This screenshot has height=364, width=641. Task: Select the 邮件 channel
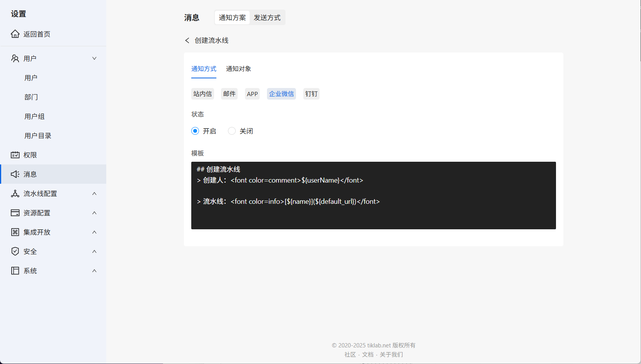tap(230, 94)
